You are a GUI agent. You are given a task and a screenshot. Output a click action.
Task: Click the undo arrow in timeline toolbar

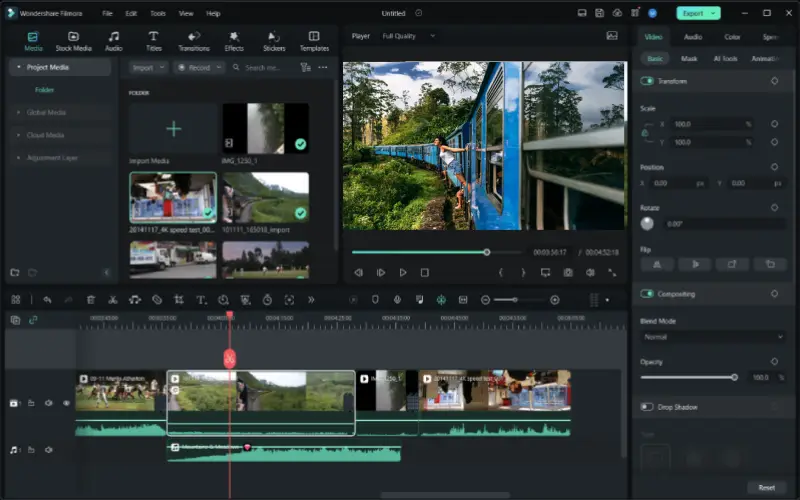pyautogui.click(x=47, y=300)
